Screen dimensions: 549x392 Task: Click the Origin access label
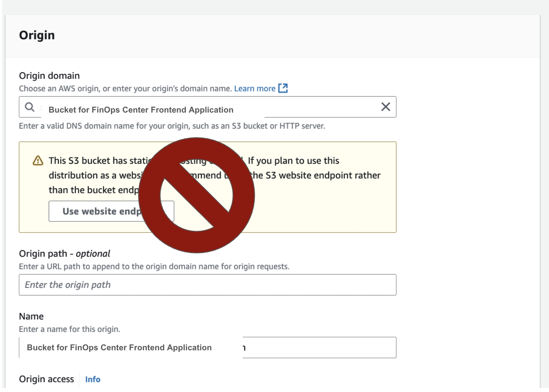(x=46, y=379)
